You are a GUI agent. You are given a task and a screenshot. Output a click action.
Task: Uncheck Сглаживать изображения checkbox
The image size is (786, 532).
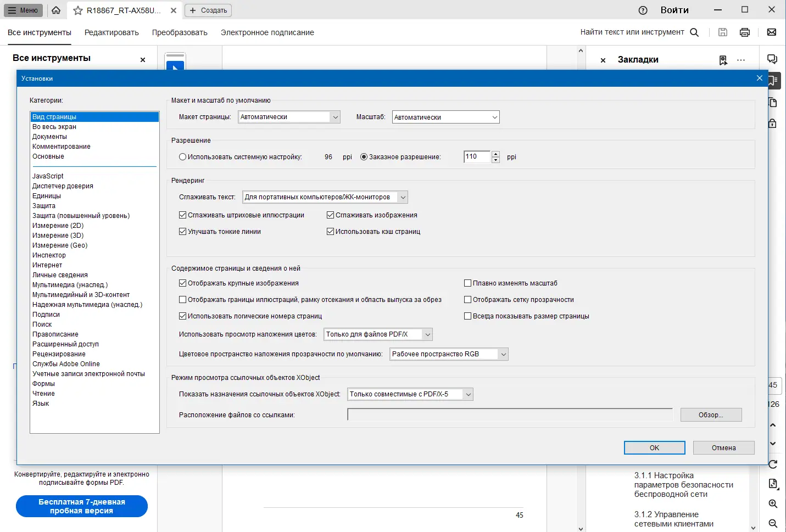point(330,215)
